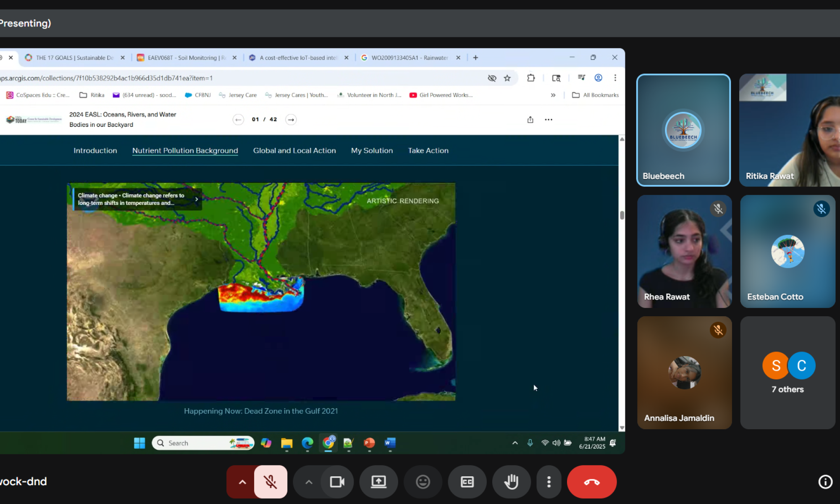Go to next slide arrow

coord(291,120)
